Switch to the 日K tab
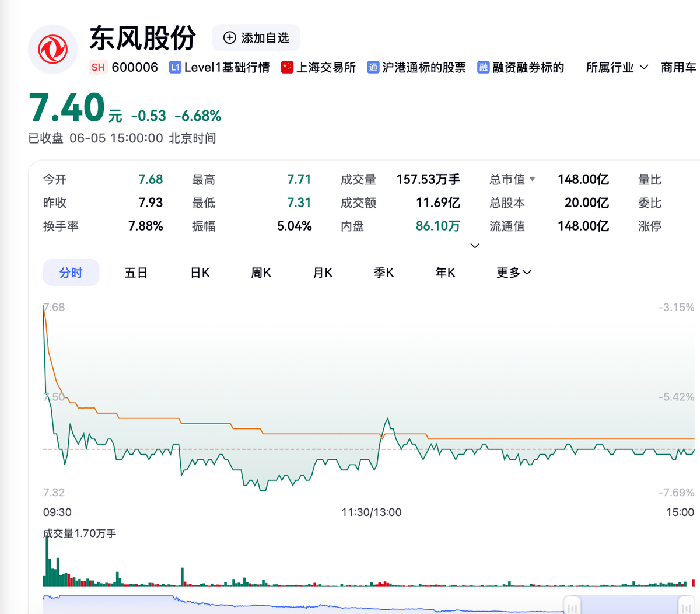 [x=200, y=273]
